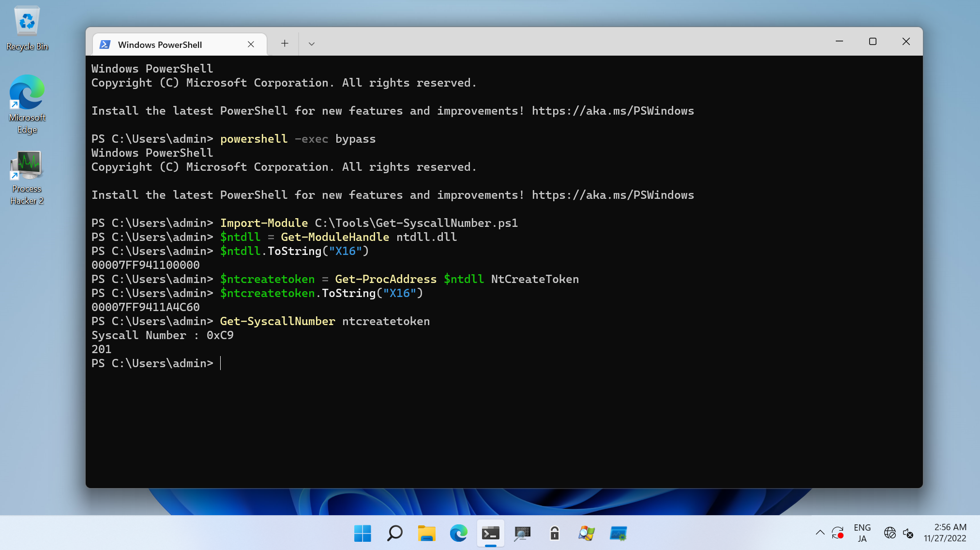Open taskbar Search magnifier
This screenshot has height=550, width=980.
click(x=394, y=533)
